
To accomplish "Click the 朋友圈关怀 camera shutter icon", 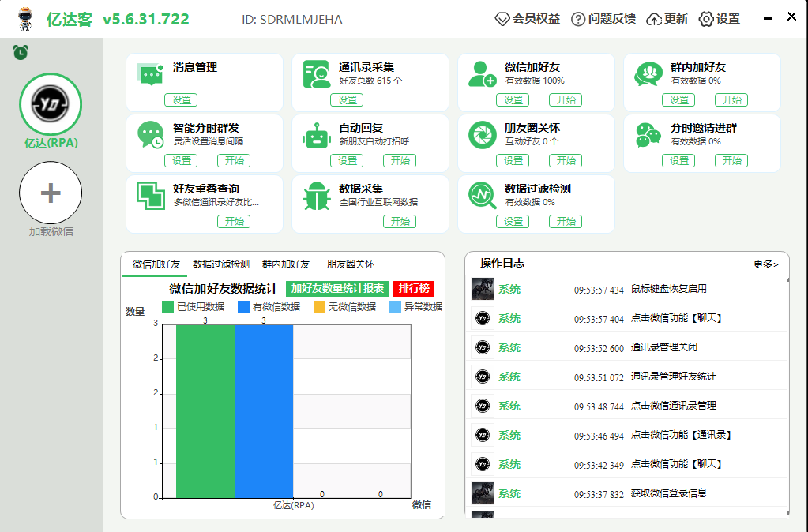I will (482, 135).
